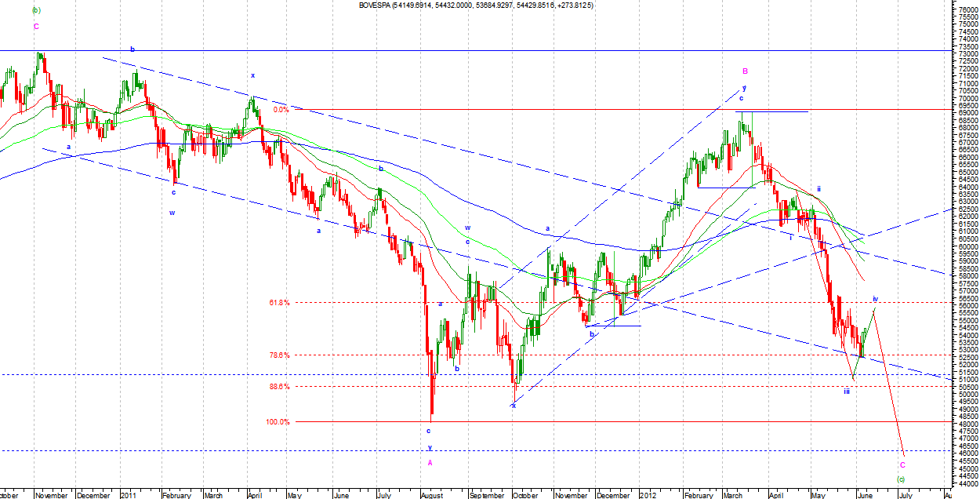Click the ii wave label
This screenshot has height=499, width=980.
(818, 189)
